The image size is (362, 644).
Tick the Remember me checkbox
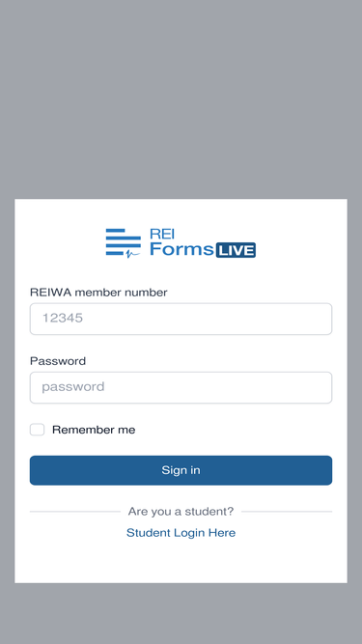tap(37, 430)
